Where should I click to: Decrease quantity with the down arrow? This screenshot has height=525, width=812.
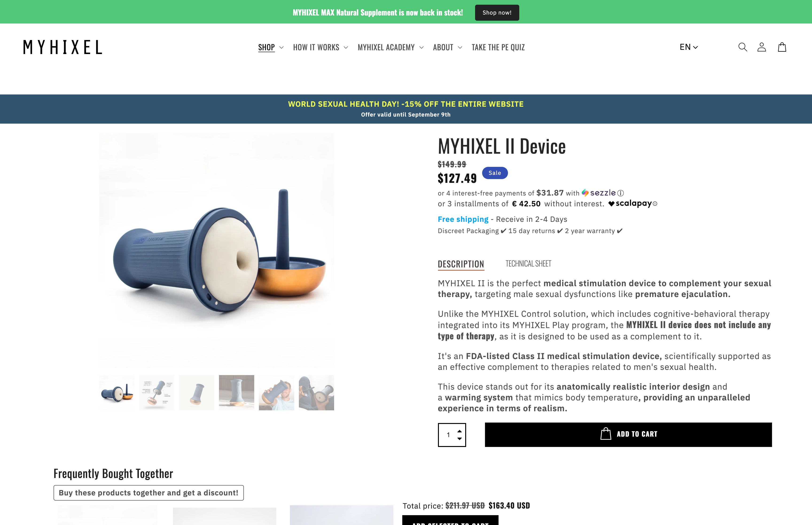point(459,439)
